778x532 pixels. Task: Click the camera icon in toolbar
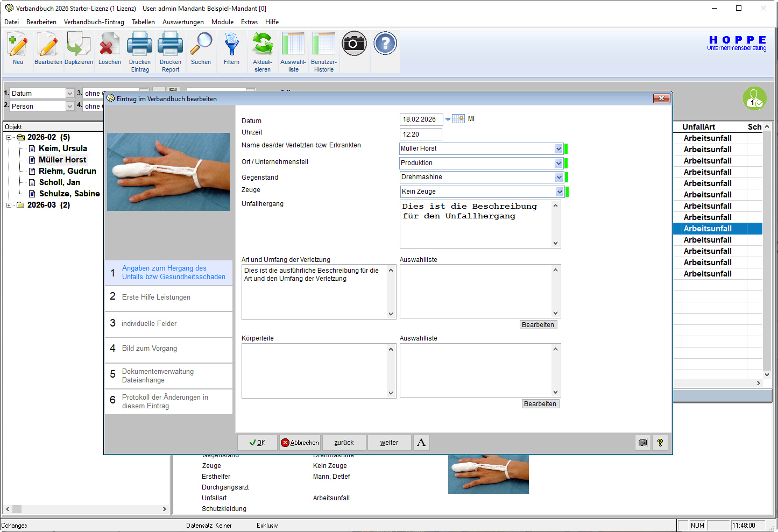354,44
